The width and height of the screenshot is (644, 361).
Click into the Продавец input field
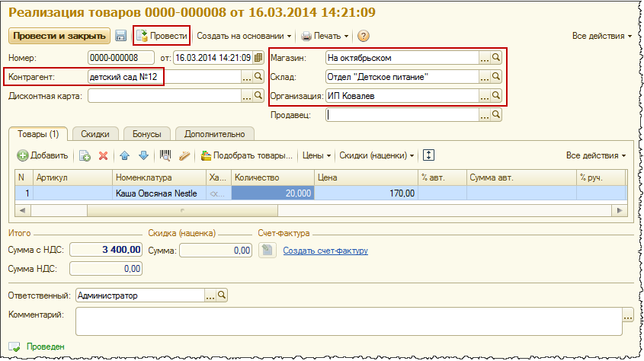click(x=402, y=115)
